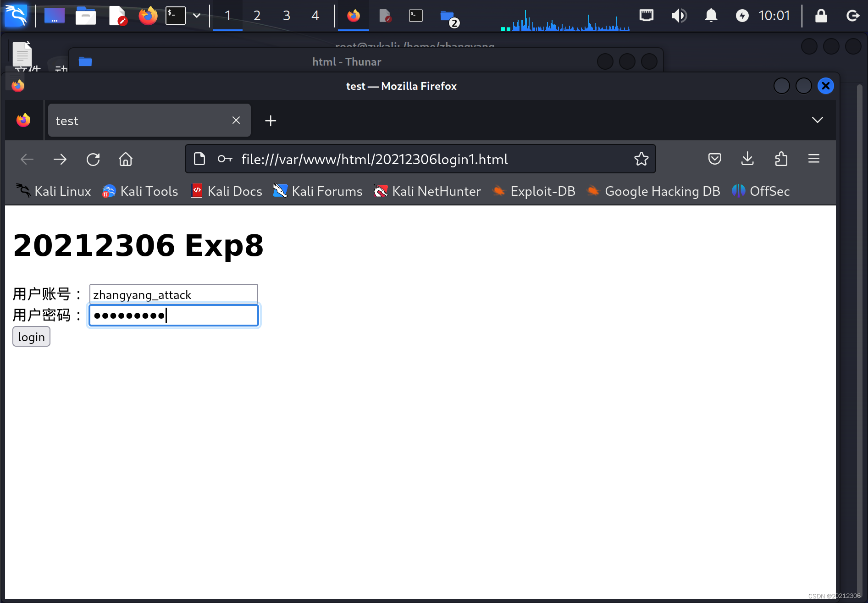Go back one page
This screenshot has width=868, height=603.
[x=27, y=160]
